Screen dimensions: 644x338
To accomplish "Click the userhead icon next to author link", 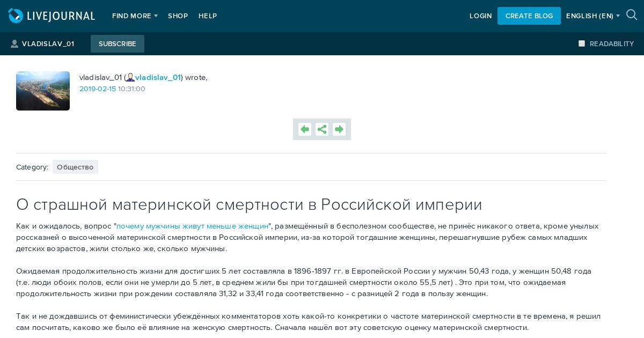I will [130, 78].
